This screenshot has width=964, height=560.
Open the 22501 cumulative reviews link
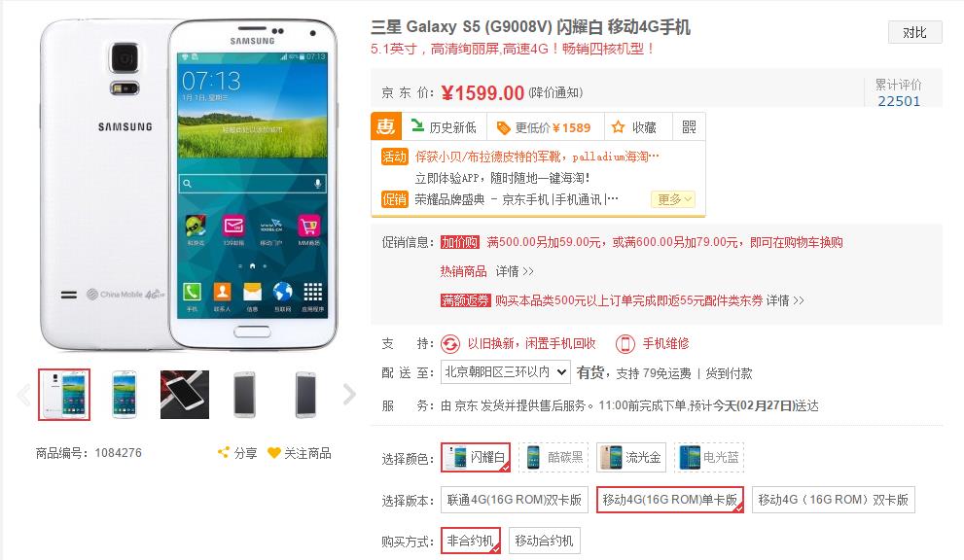[x=899, y=101]
